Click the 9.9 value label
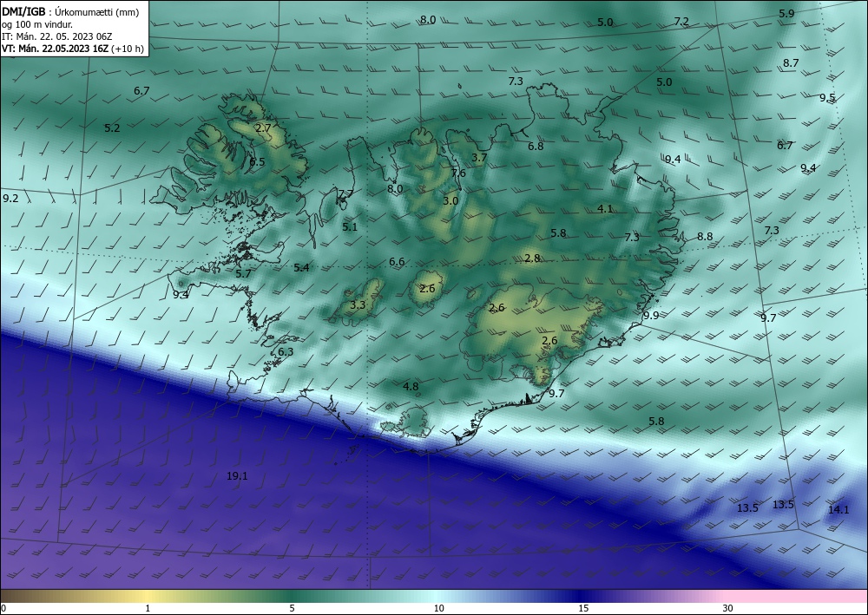This screenshot has height=615, width=868. click(x=651, y=315)
